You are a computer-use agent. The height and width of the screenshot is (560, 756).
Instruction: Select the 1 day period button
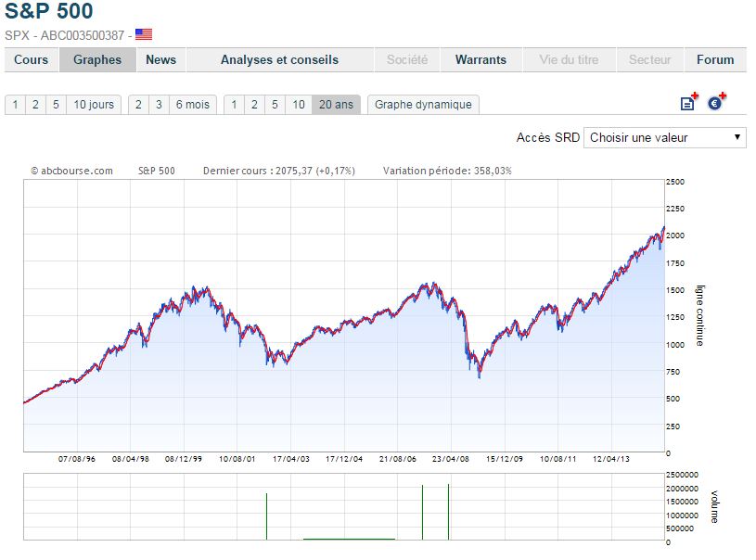[16, 105]
